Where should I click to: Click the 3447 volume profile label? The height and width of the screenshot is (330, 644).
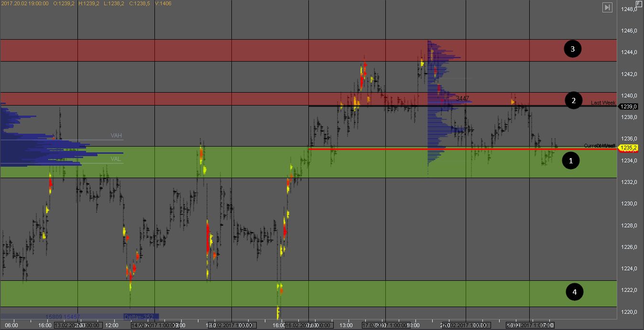pos(462,98)
